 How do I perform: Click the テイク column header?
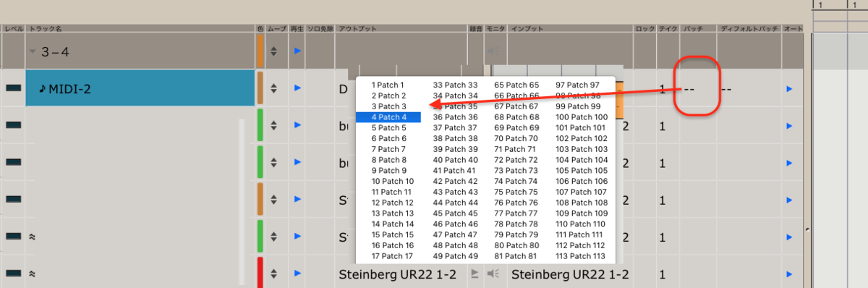(668, 28)
